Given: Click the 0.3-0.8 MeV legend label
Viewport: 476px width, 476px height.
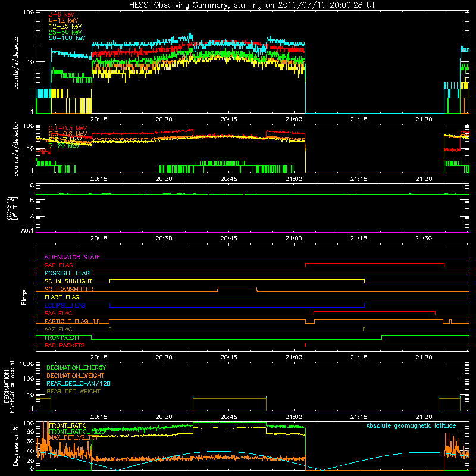Looking at the screenshot, I should point(68,134).
